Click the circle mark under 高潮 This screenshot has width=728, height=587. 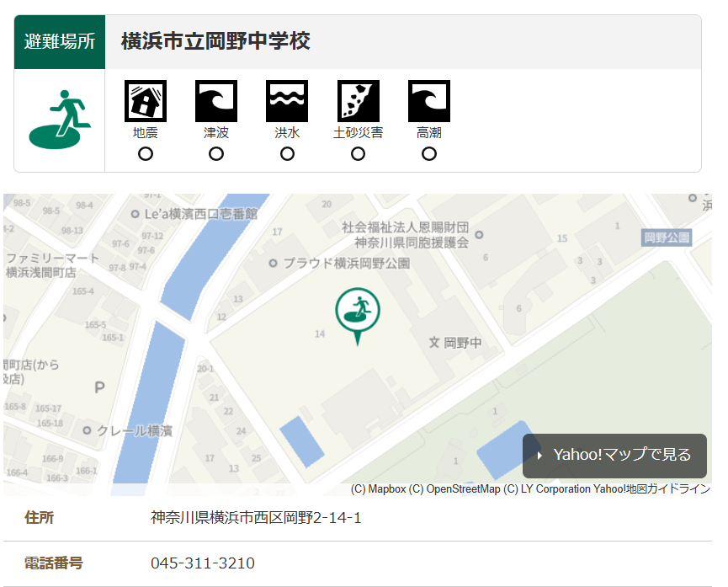click(429, 154)
